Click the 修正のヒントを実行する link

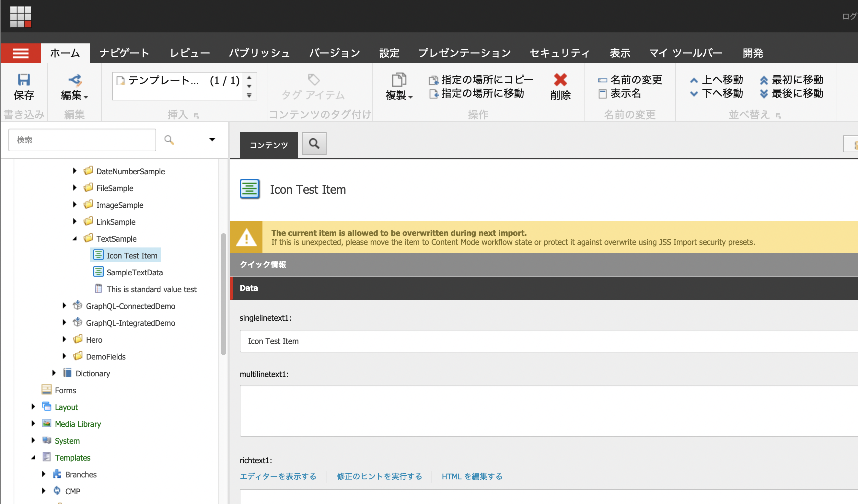coord(379,476)
